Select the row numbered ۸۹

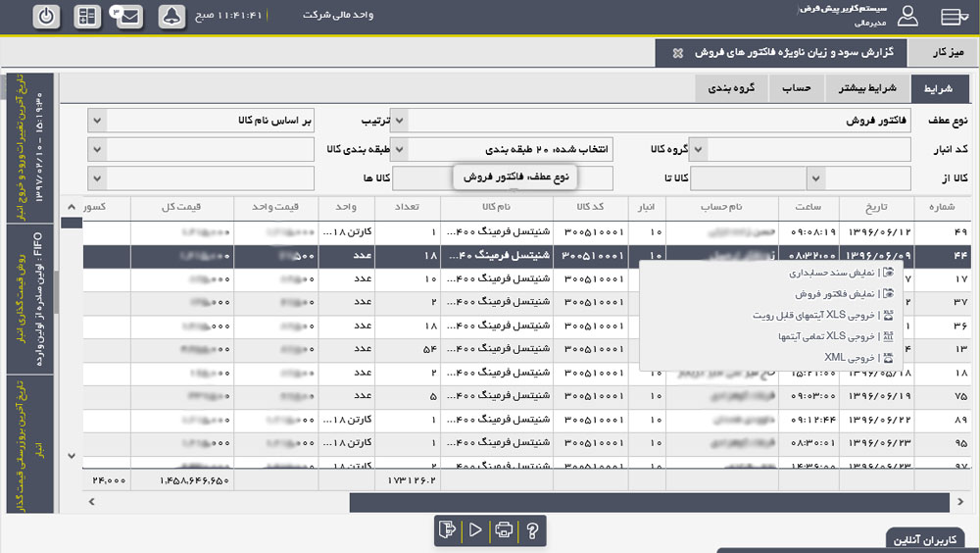[x=526, y=420]
